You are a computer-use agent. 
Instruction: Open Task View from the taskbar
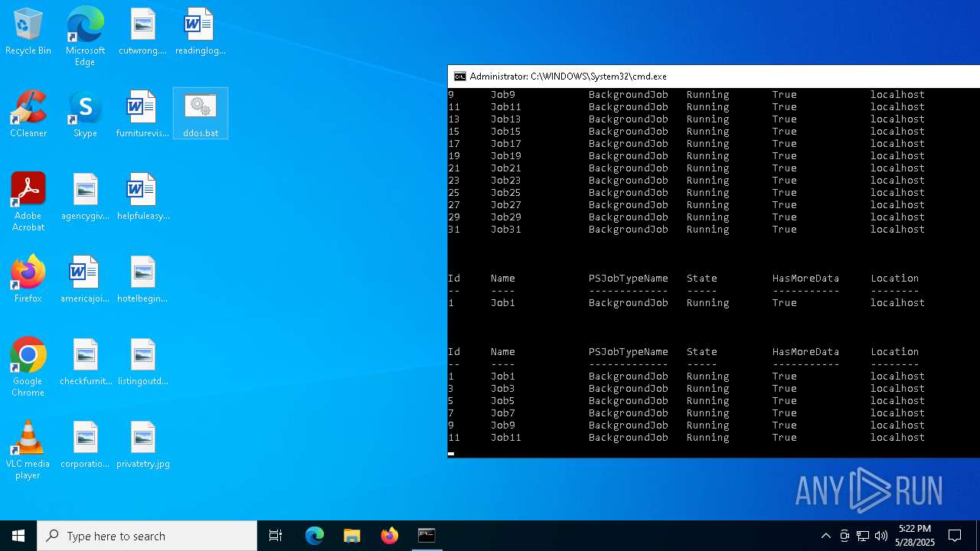tap(276, 536)
